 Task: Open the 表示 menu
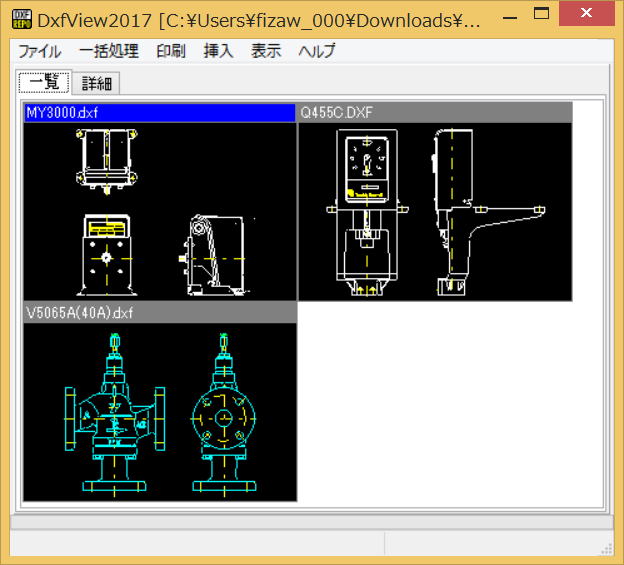[266, 51]
